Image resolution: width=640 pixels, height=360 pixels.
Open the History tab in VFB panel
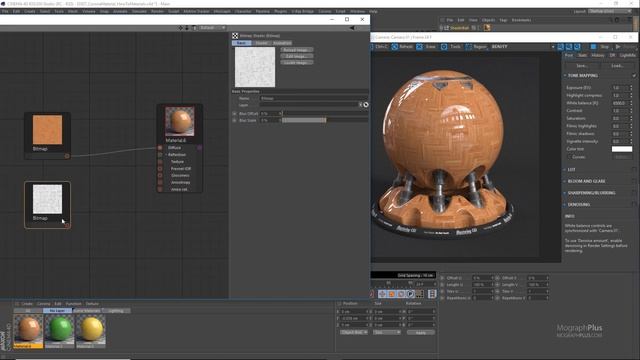point(598,55)
